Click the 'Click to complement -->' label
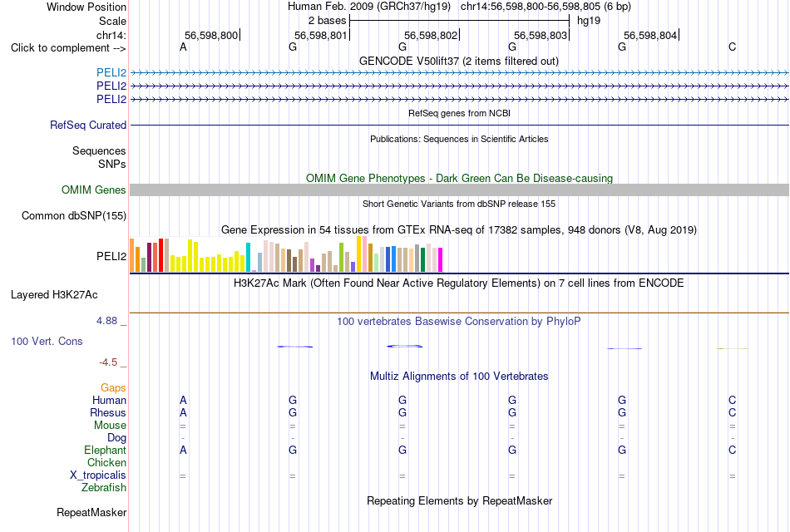 (68, 48)
